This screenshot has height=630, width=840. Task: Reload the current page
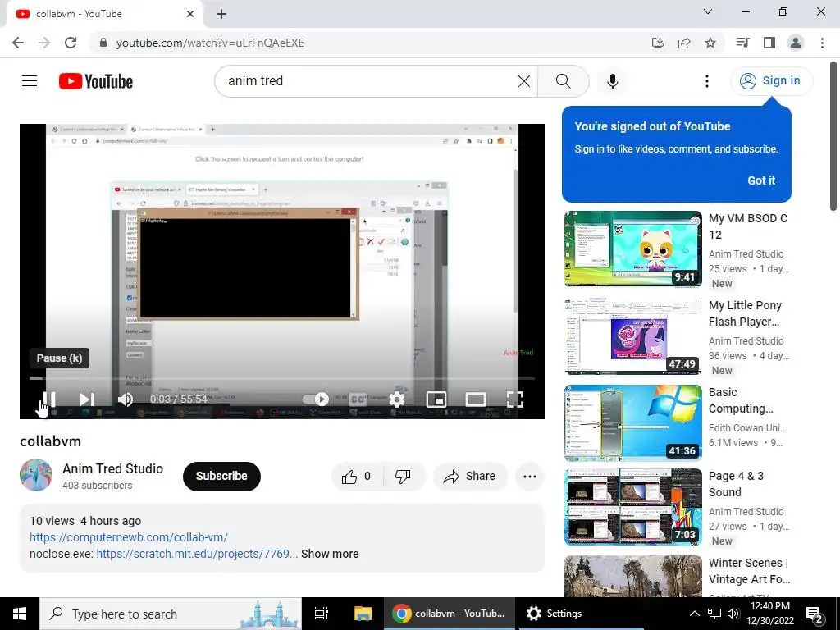coord(71,43)
